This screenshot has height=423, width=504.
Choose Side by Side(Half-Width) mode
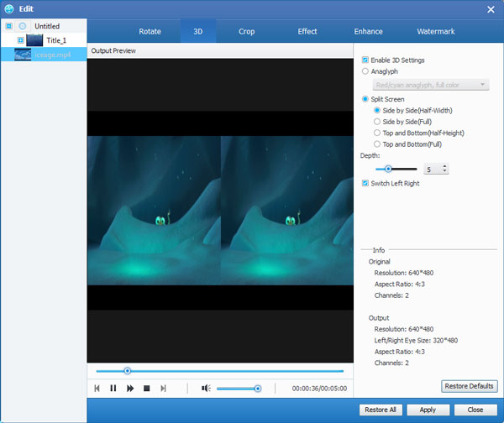click(377, 110)
